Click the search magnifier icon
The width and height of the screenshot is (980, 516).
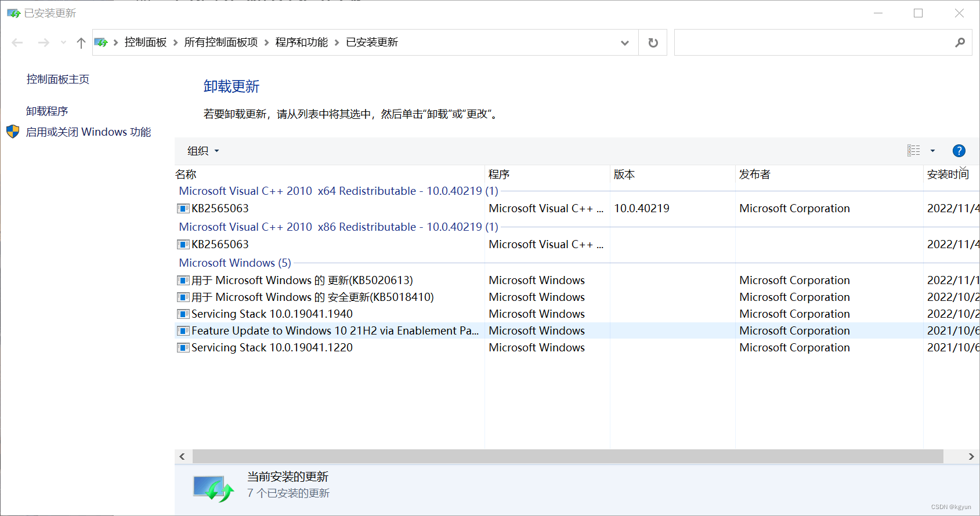coord(960,42)
